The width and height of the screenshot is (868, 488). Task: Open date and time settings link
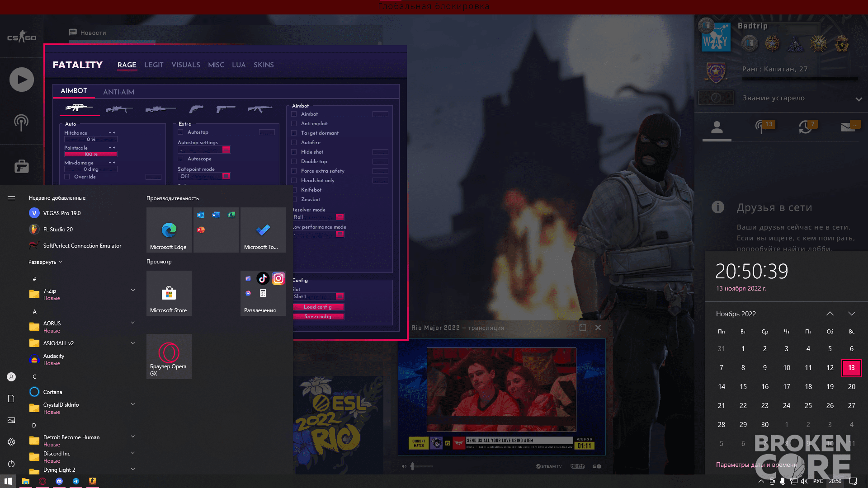tap(756, 465)
